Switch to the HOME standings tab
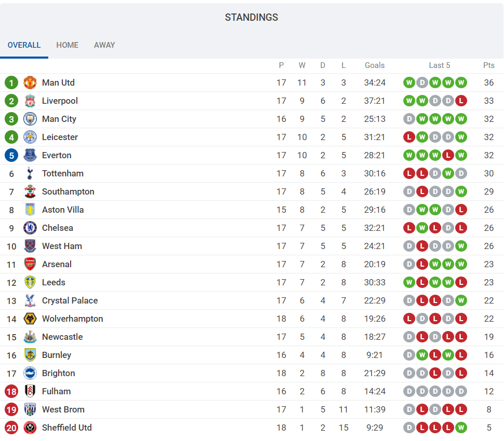This screenshot has height=441, width=504. [67, 45]
